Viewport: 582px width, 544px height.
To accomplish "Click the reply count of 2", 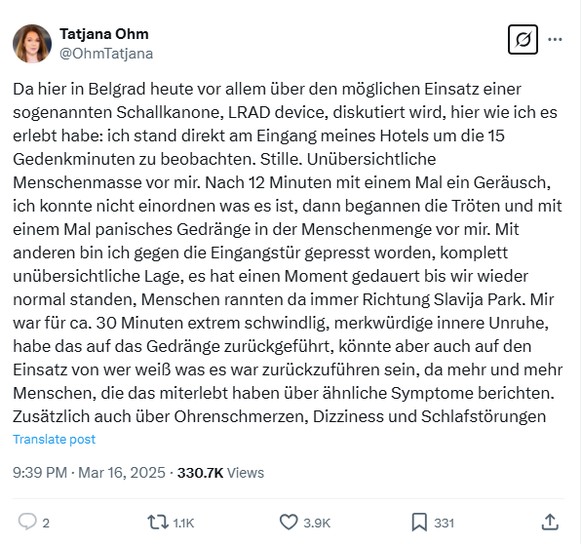I will (x=46, y=523).
